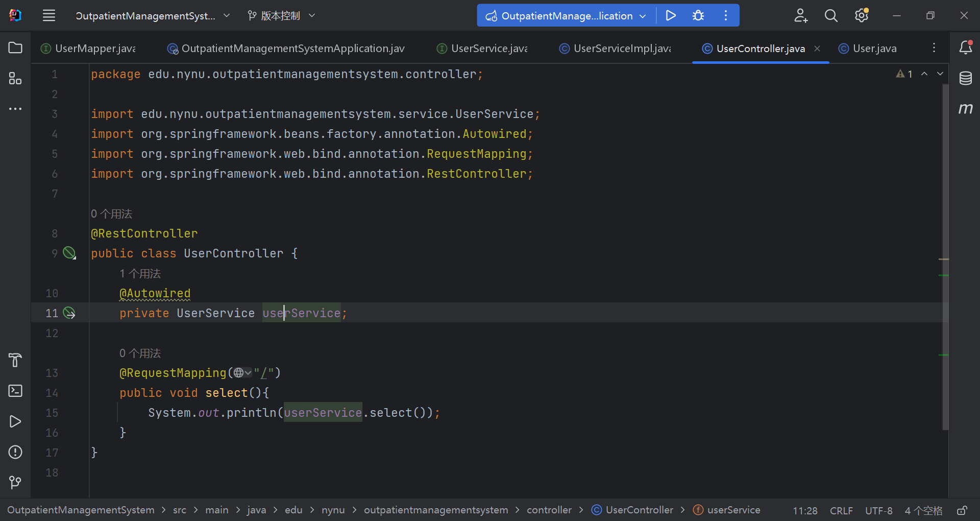Click OutpatientManagementSystem in breadcrumb bar
This screenshot has height=521, width=980.
tap(81, 510)
